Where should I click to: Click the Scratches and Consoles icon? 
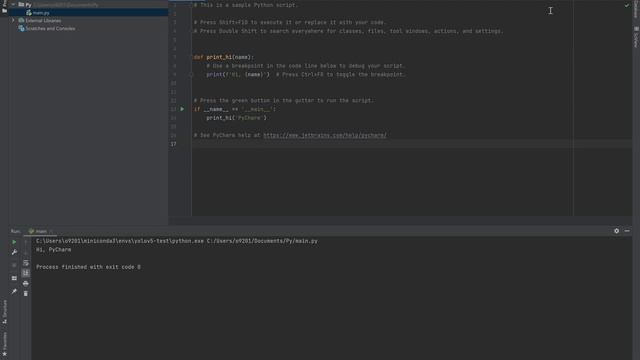pyautogui.click(x=22, y=29)
